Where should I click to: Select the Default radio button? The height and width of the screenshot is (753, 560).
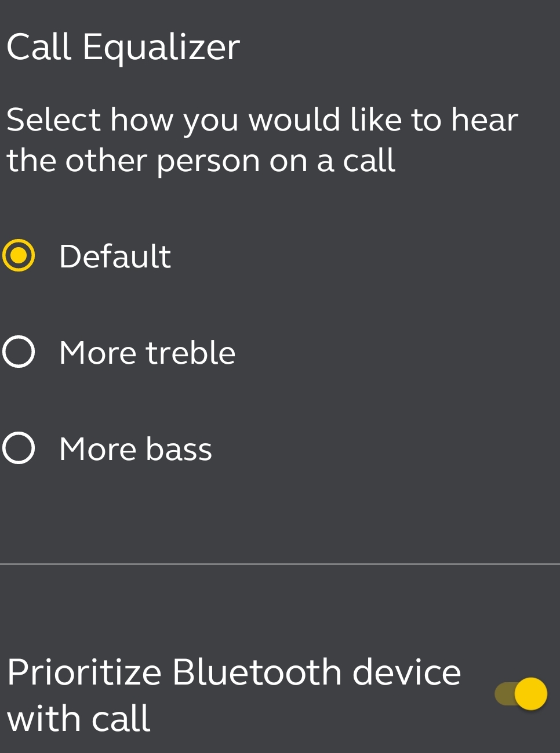[19, 255]
